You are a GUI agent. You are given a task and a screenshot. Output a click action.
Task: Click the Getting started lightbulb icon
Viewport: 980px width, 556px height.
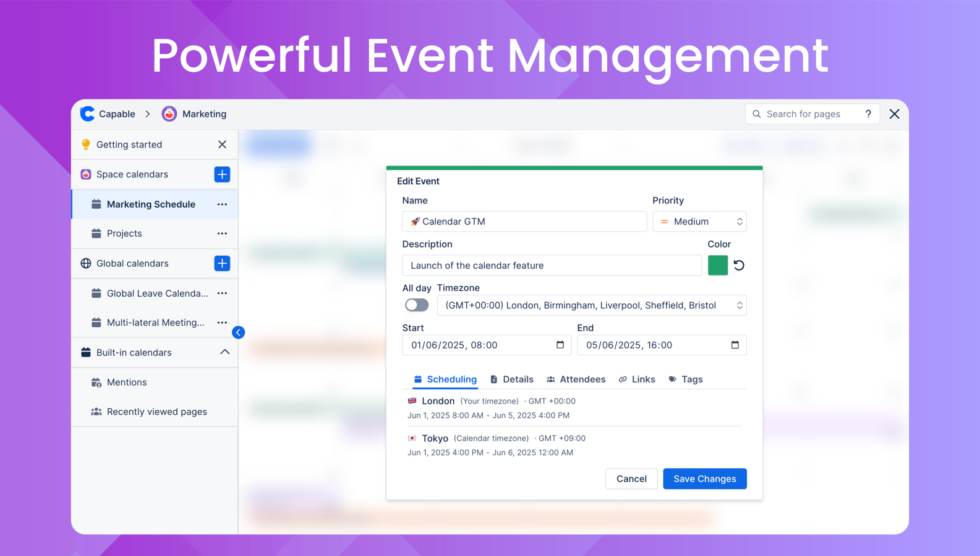86,145
